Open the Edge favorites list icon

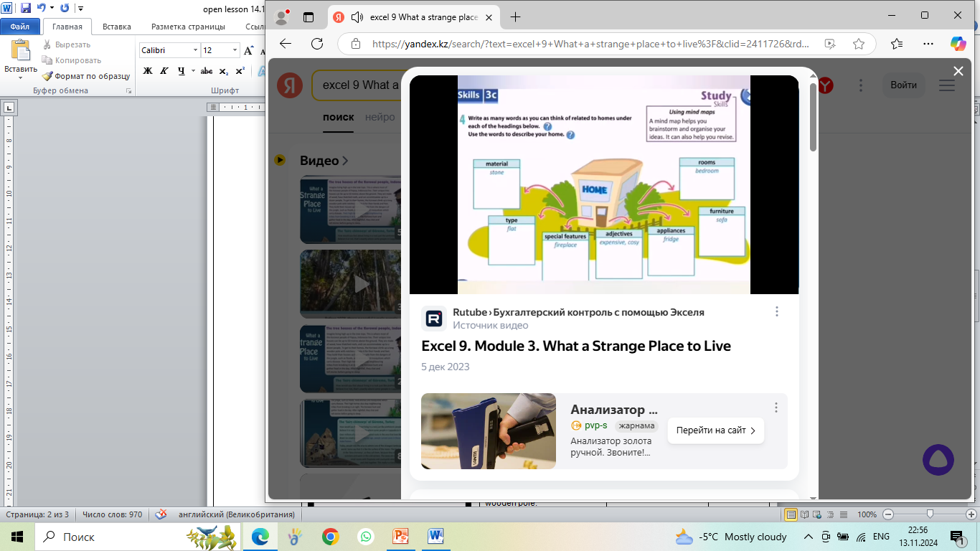point(897,44)
